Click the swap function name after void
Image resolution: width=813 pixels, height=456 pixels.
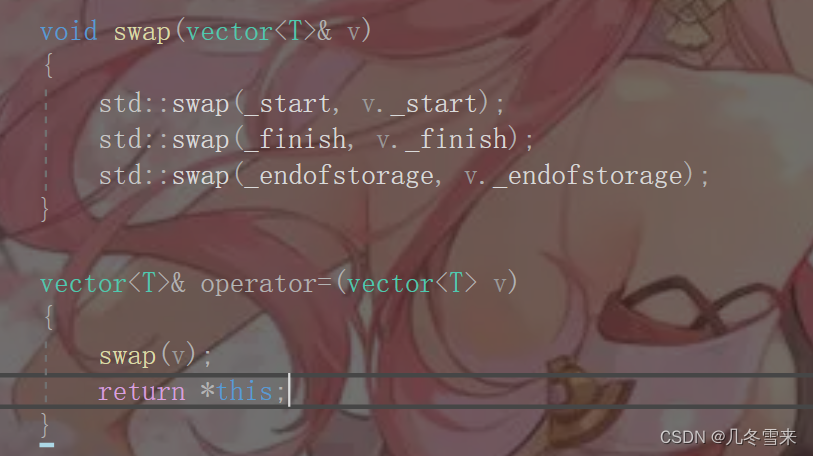pyautogui.click(x=142, y=33)
